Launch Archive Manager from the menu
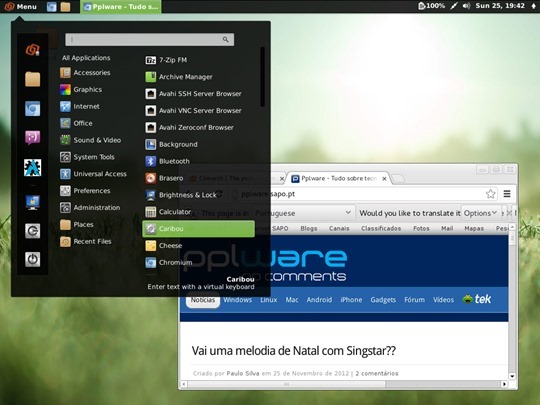Screen dimensions: 540x405 point(199,77)
